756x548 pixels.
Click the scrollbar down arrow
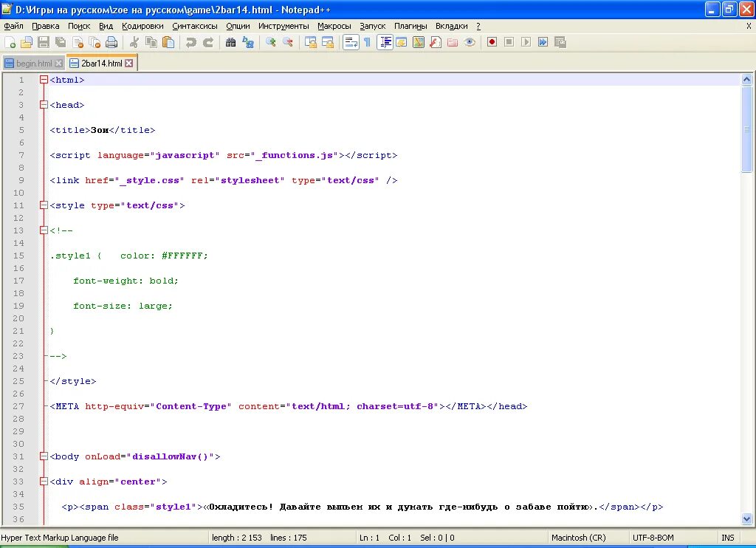746,519
